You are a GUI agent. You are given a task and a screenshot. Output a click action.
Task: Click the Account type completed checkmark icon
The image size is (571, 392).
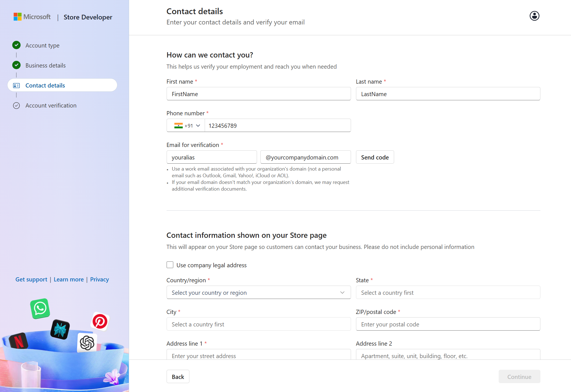tap(16, 45)
